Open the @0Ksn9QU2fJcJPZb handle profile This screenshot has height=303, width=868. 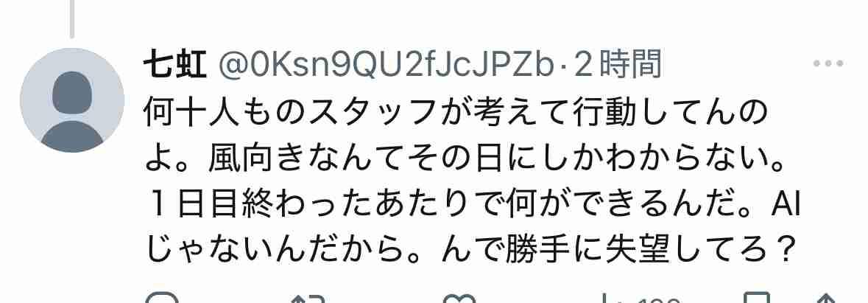386,65
